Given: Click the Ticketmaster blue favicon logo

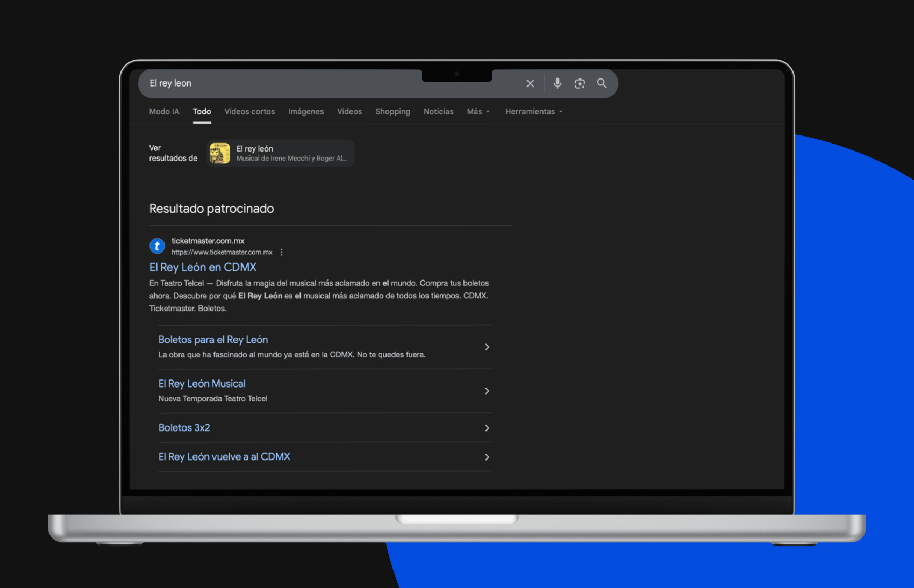Looking at the screenshot, I should coord(157,246).
